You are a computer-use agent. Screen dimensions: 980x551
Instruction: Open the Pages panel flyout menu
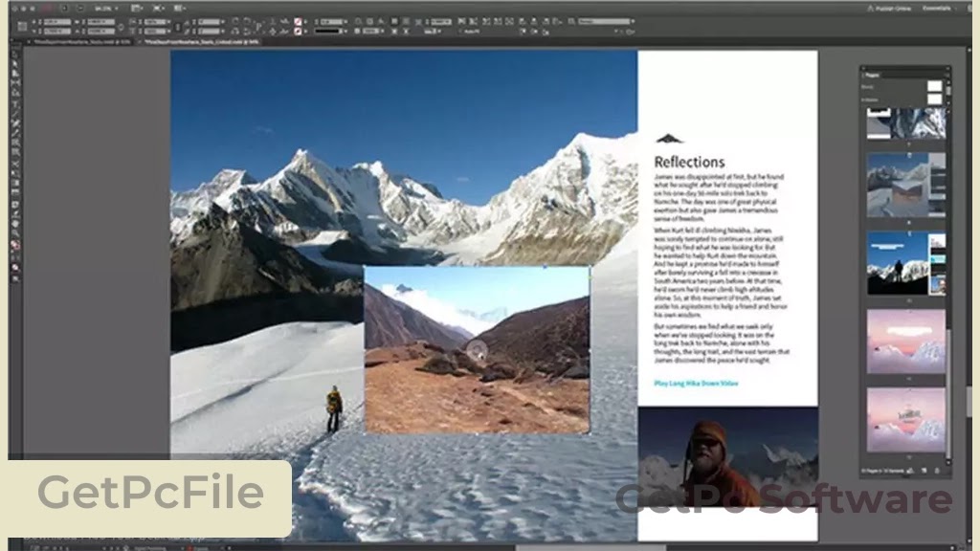pos(947,75)
